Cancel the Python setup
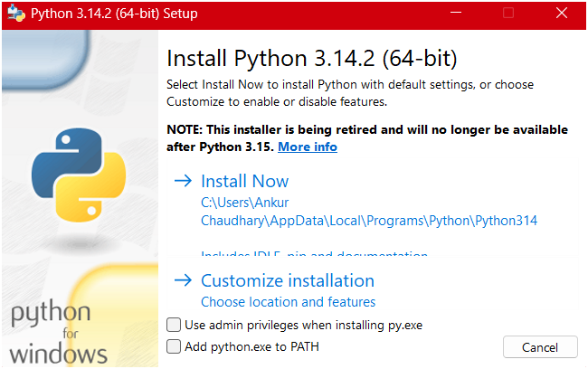 pos(540,347)
